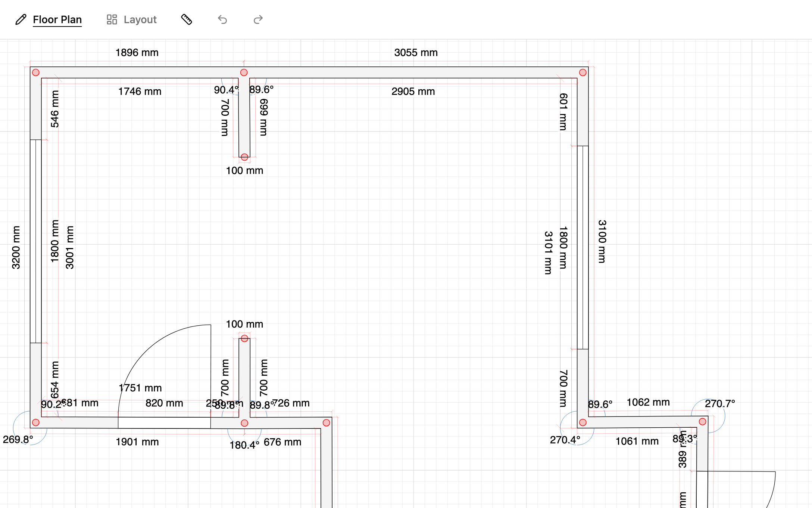Click the 1061 mm dimension label

(637, 442)
